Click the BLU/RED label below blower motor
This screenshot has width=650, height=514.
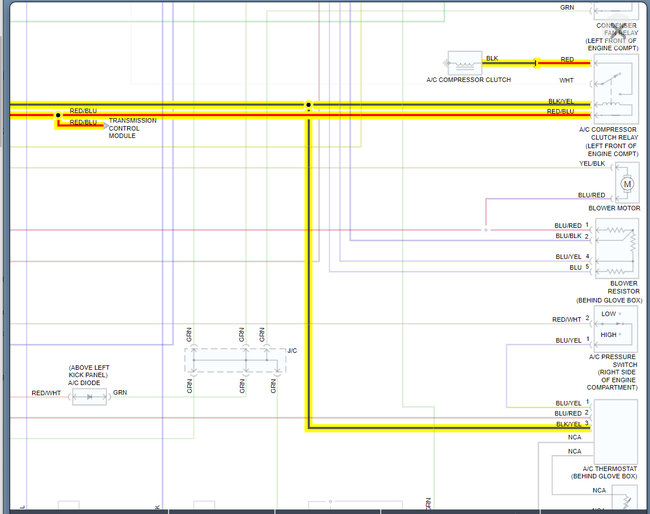pyautogui.click(x=592, y=195)
